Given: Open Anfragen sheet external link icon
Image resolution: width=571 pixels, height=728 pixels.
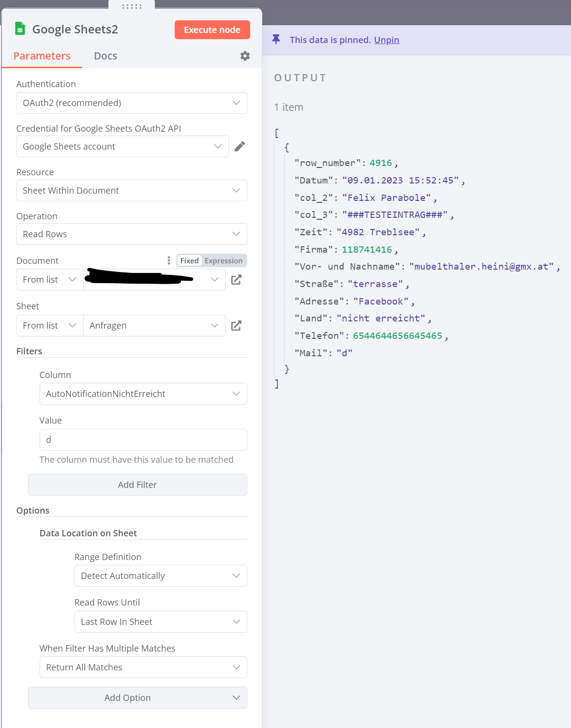Looking at the screenshot, I should (236, 326).
